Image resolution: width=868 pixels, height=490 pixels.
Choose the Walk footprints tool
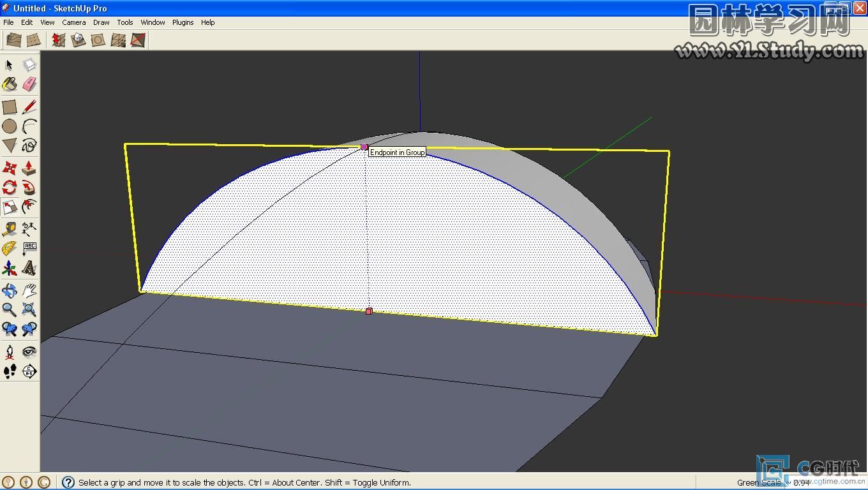click(x=9, y=371)
